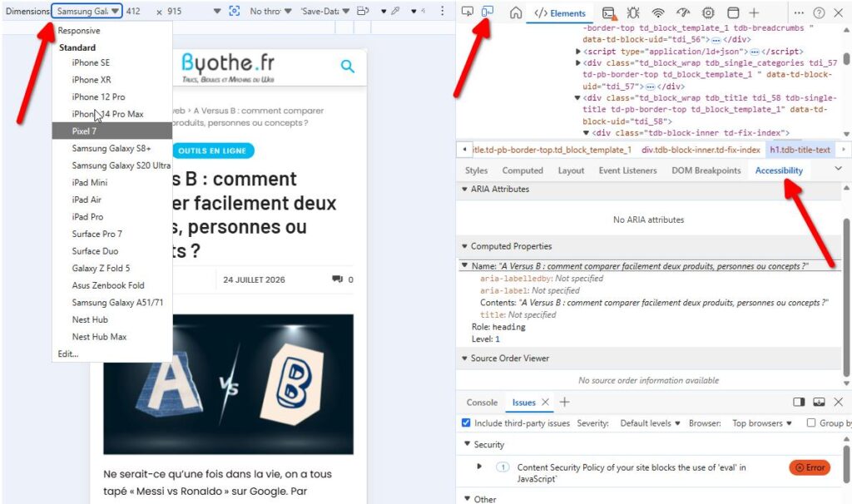The height and width of the screenshot is (504, 852).
Task: Open the Save-Data dropdown
Action: click(325, 11)
